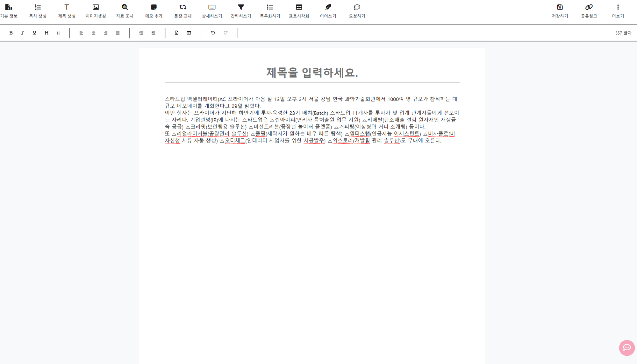Viewport: 637px width, 364px height.
Task: Toggle underline formatting
Action: coord(34,33)
